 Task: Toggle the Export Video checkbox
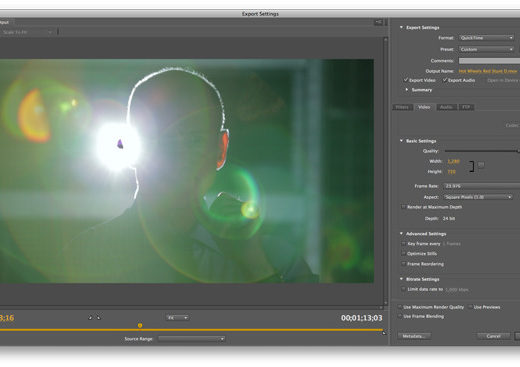point(406,80)
